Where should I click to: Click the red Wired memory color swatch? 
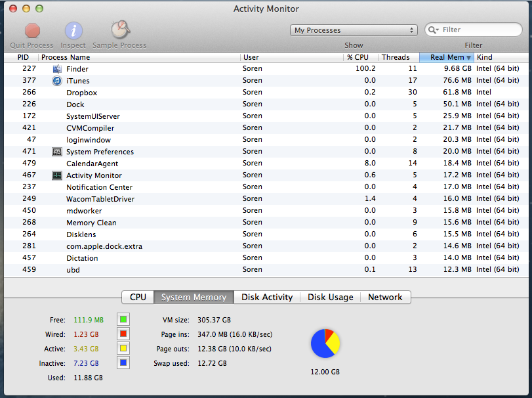tap(123, 334)
